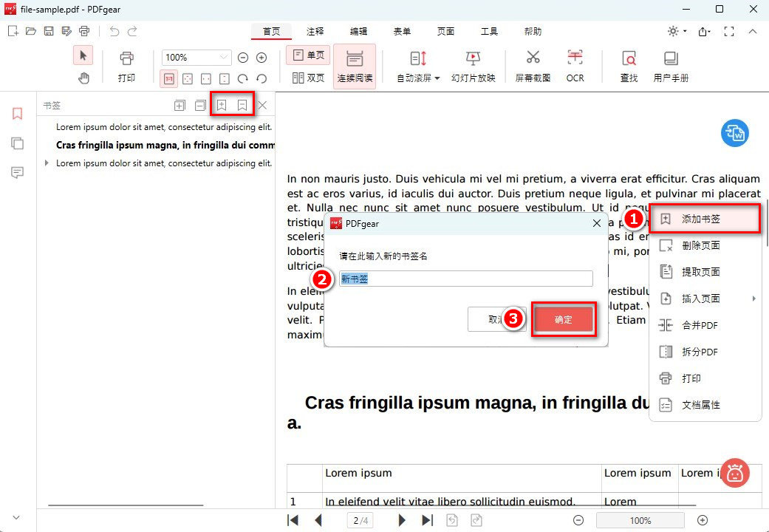This screenshot has height=532, width=769.
Task: Zoom out with ribbon minus icon
Action: 243,58
